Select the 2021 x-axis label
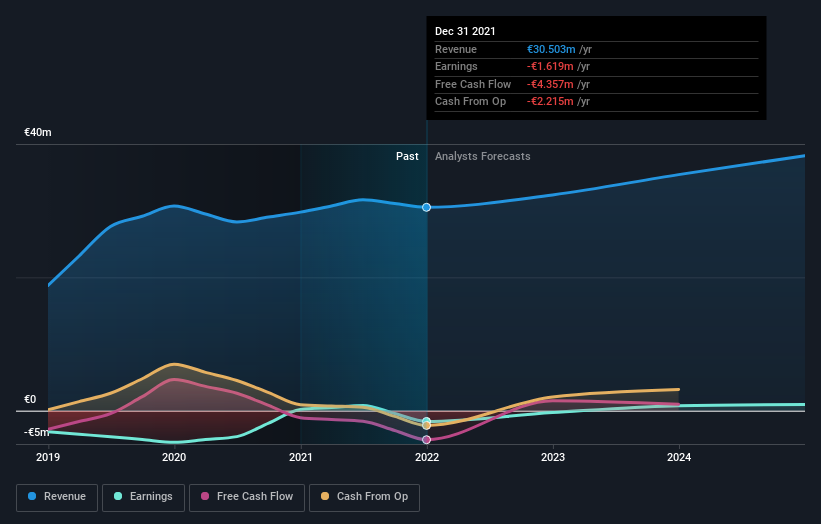The height and width of the screenshot is (524, 821). coord(301,457)
